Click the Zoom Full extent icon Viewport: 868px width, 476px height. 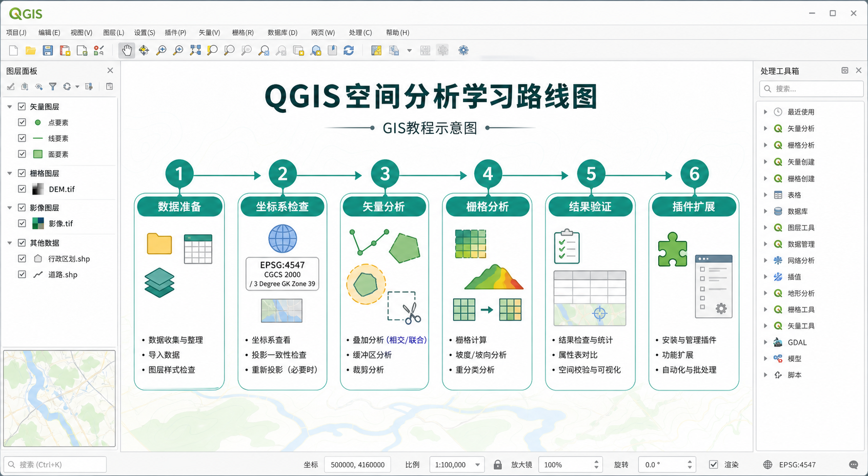pyautogui.click(x=195, y=50)
